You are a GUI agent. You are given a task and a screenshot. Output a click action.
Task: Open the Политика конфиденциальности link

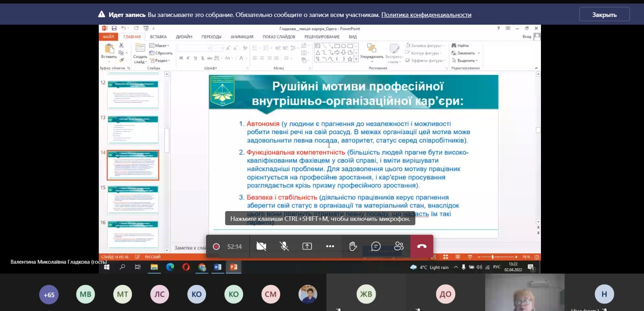[426, 15]
